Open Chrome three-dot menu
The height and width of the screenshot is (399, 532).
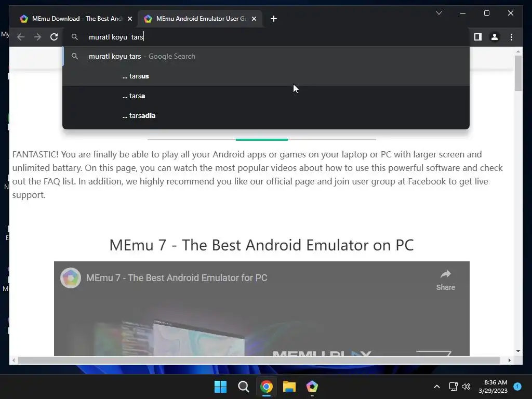pos(511,37)
